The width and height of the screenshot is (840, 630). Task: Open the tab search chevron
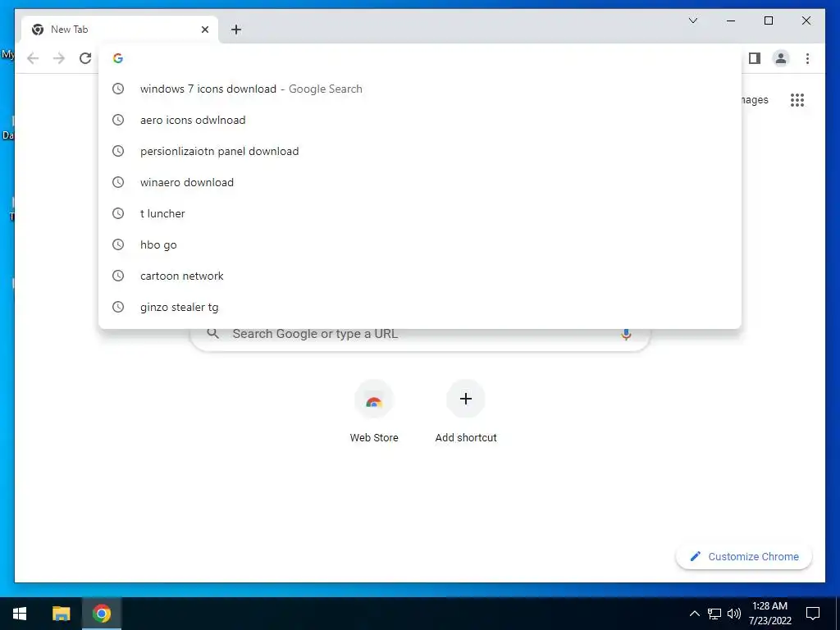pos(692,21)
